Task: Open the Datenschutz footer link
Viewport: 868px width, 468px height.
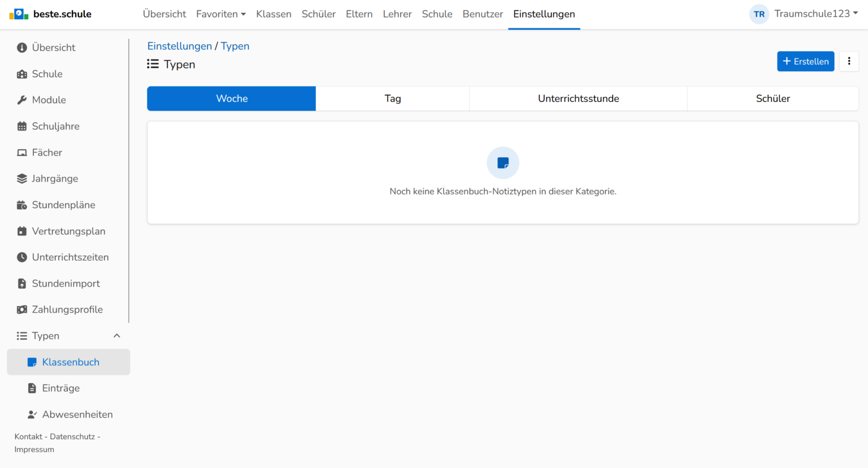Action: pos(72,436)
